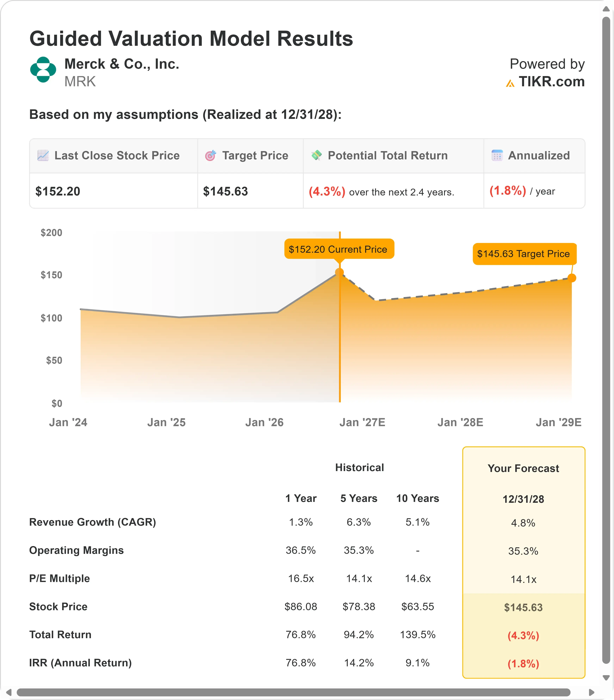Click the Stock Price row label
The height and width of the screenshot is (700, 614).
(x=58, y=606)
